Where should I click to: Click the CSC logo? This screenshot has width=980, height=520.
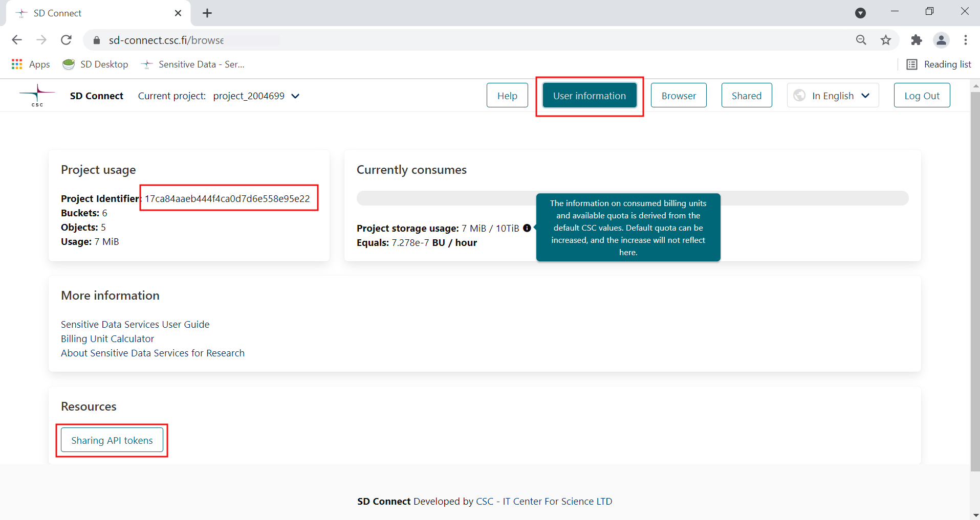coord(37,96)
